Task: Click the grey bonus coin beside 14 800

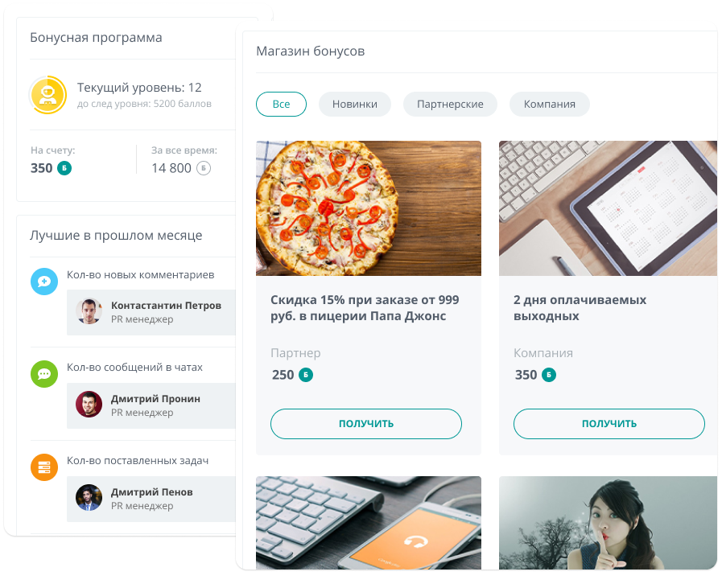Action: (x=204, y=168)
